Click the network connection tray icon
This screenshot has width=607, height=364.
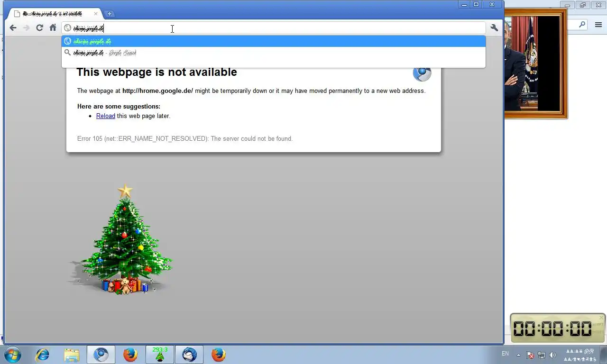541,355
